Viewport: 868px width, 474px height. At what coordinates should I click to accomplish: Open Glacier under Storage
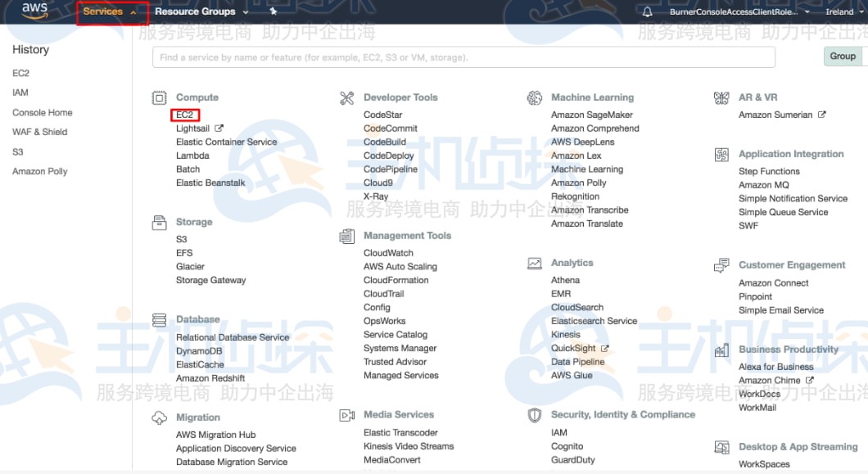click(x=191, y=266)
